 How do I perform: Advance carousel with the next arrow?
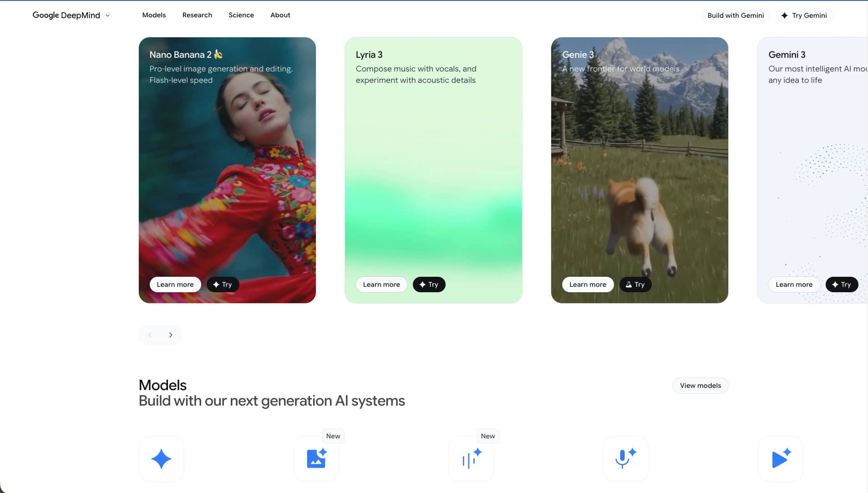[171, 334]
